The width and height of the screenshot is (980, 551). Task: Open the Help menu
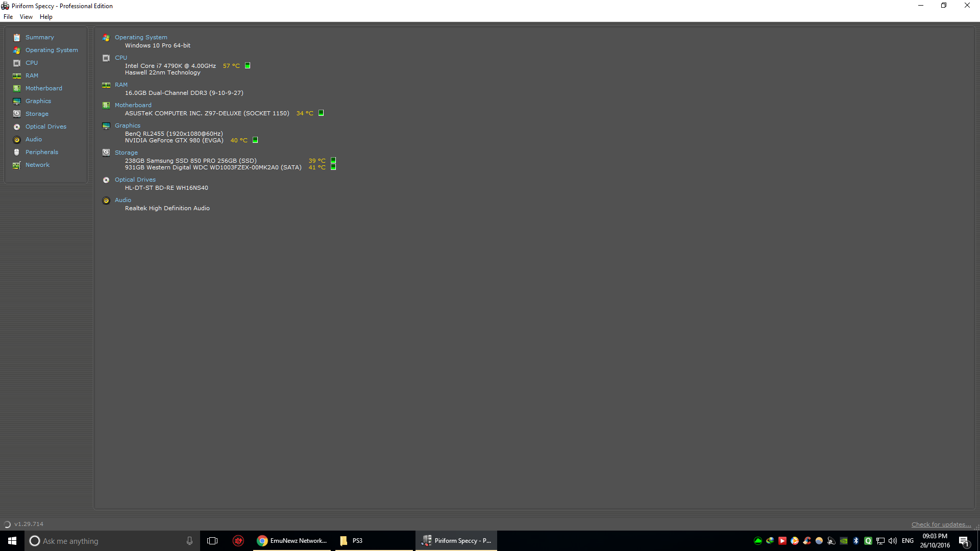[46, 17]
